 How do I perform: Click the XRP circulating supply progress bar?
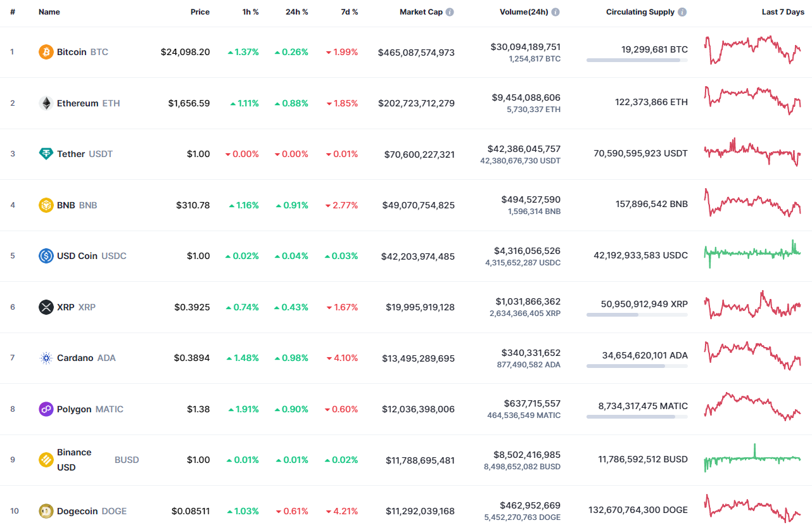637,315
